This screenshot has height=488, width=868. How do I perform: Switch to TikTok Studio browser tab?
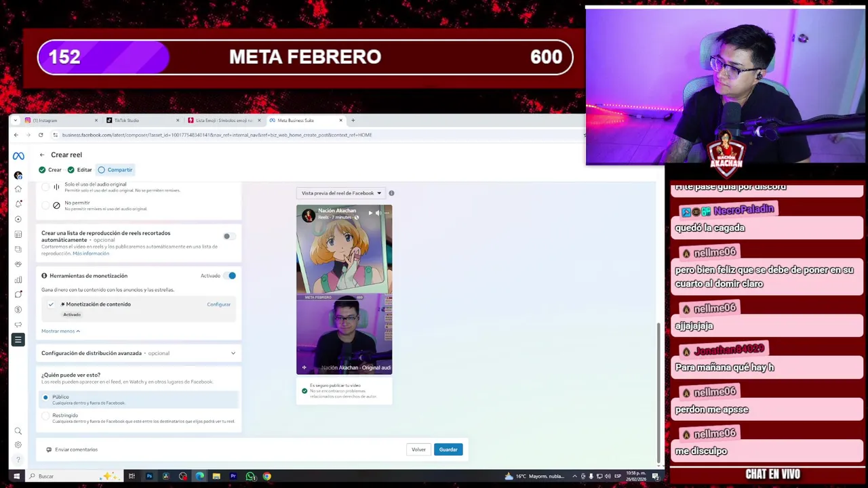[x=143, y=121]
